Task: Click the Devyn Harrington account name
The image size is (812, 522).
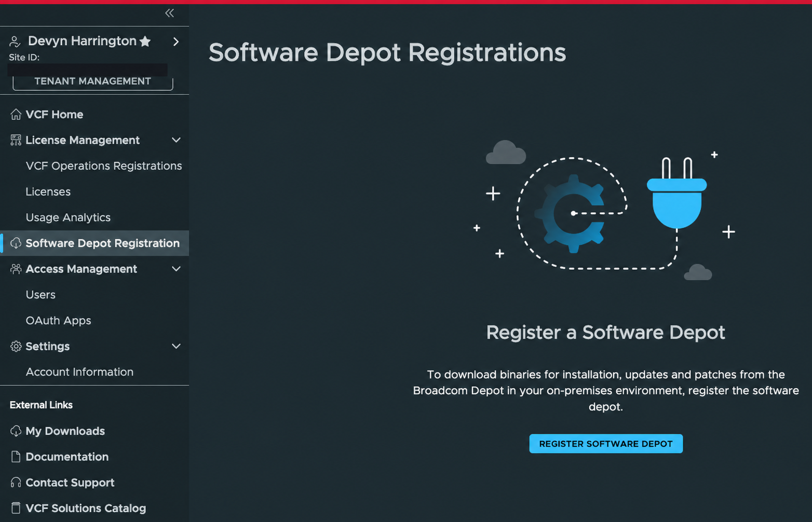Action: [x=82, y=41]
